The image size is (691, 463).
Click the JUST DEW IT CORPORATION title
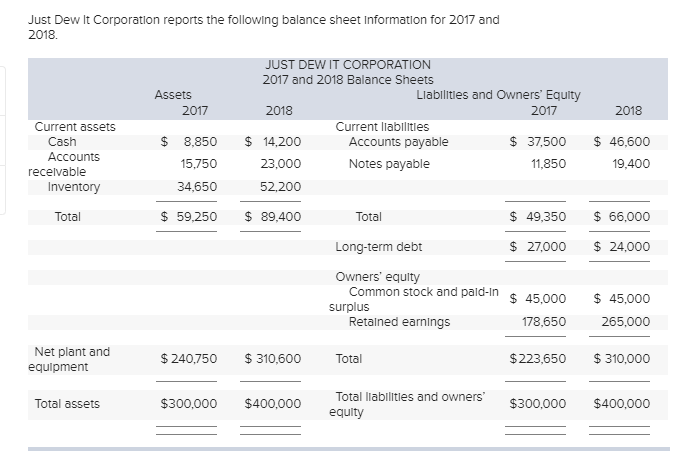pyautogui.click(x=347, y=65)
